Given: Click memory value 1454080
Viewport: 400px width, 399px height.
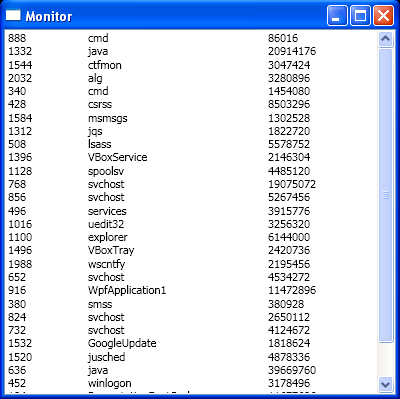Looking at the screenshot, I should pyautogui.click(x=289, y=91).
